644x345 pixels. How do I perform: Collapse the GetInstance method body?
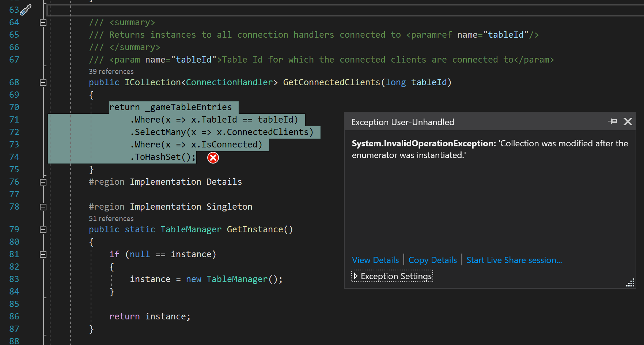tap(43, 229)
